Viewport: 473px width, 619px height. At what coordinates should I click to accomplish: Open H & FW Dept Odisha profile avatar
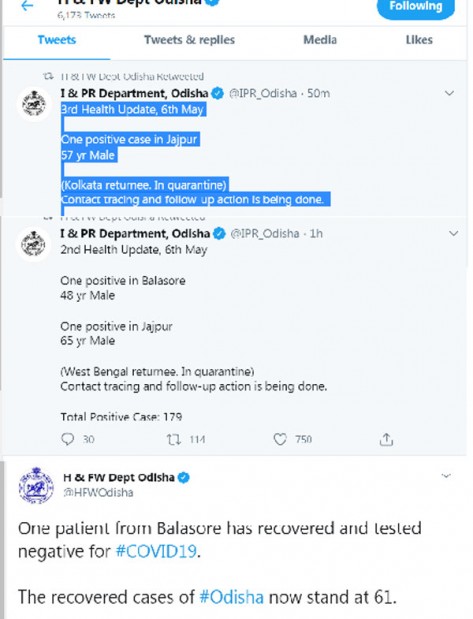36,485
